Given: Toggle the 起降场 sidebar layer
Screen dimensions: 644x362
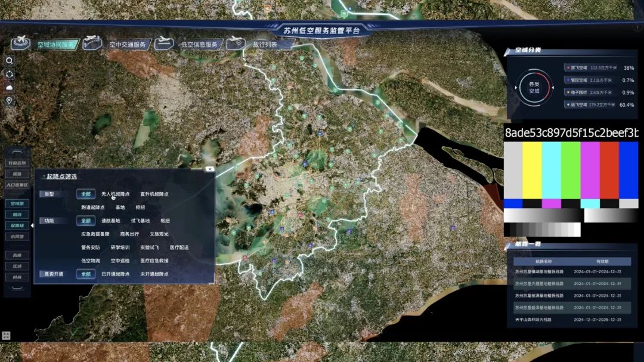Looking at the screenshot, I should point(17,225).
